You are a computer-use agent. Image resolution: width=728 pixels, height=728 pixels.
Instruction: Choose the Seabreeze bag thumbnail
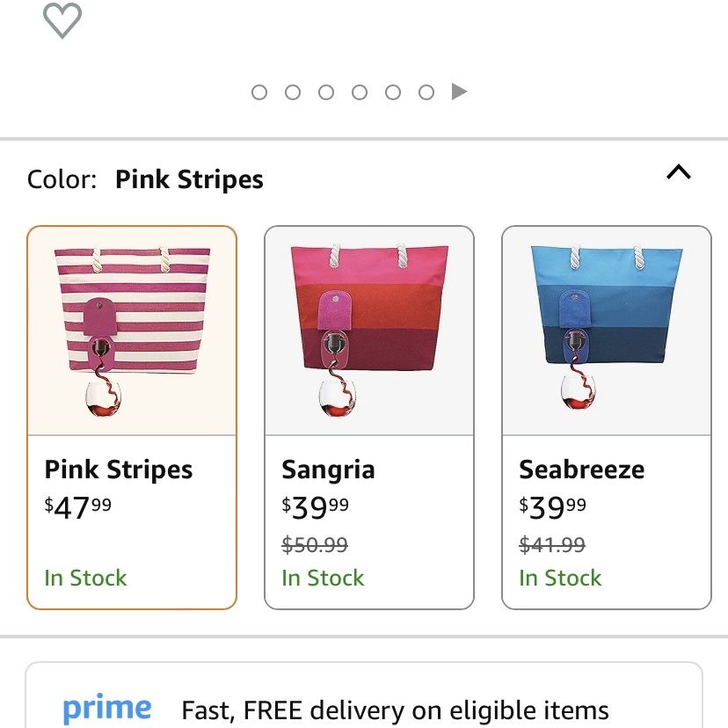(x=607, y=331)
